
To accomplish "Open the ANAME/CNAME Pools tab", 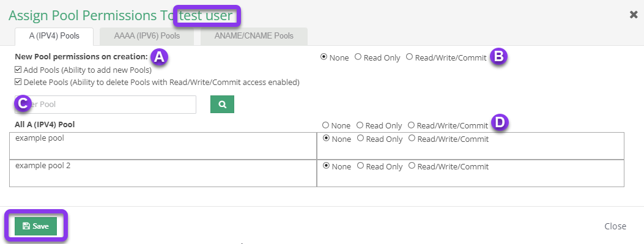I will [x=254, y=36].
